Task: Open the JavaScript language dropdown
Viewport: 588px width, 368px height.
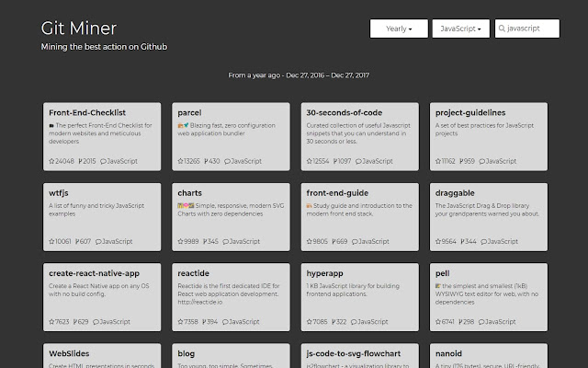Action: (461, 29)
